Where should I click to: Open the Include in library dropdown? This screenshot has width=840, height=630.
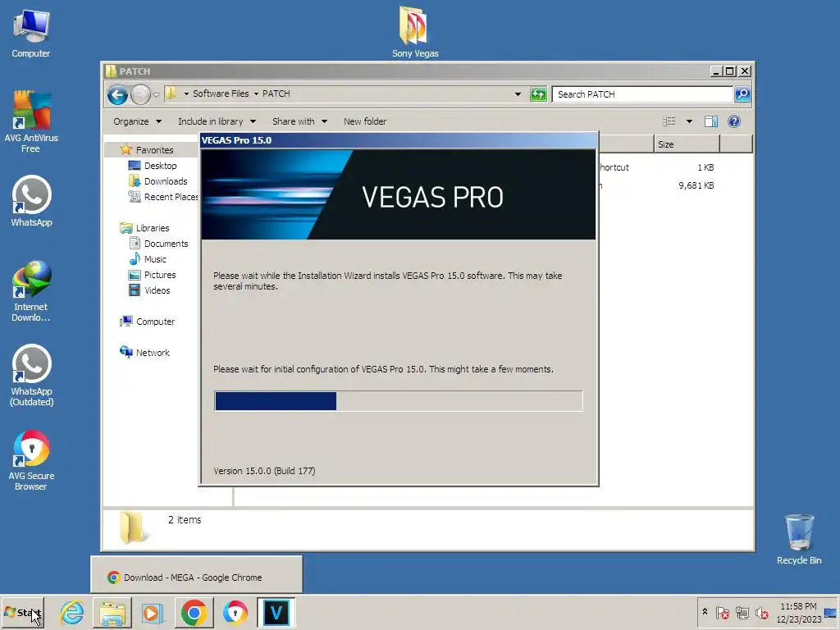coord(217,121)
